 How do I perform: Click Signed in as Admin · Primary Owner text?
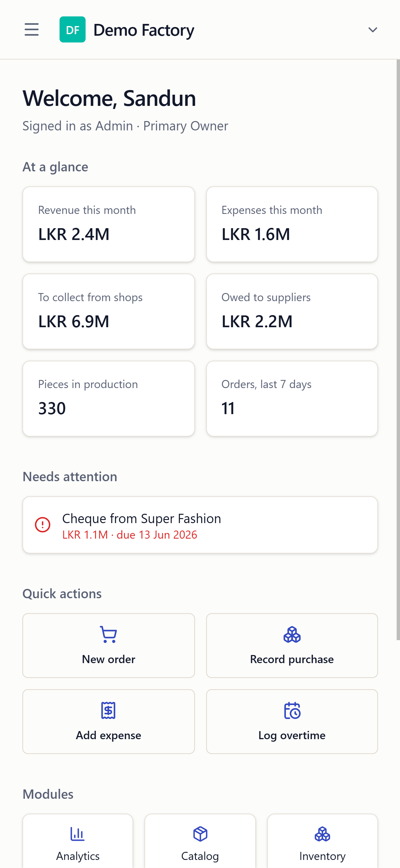pyautogui.click(x=125, y=126)
